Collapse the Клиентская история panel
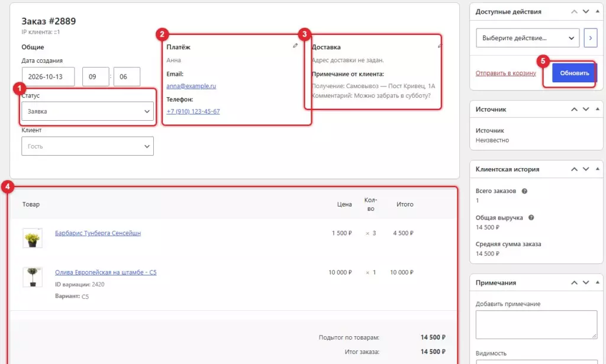Viewport: 606px width, 364px height. pyautogui.click(x=598, y=169)
